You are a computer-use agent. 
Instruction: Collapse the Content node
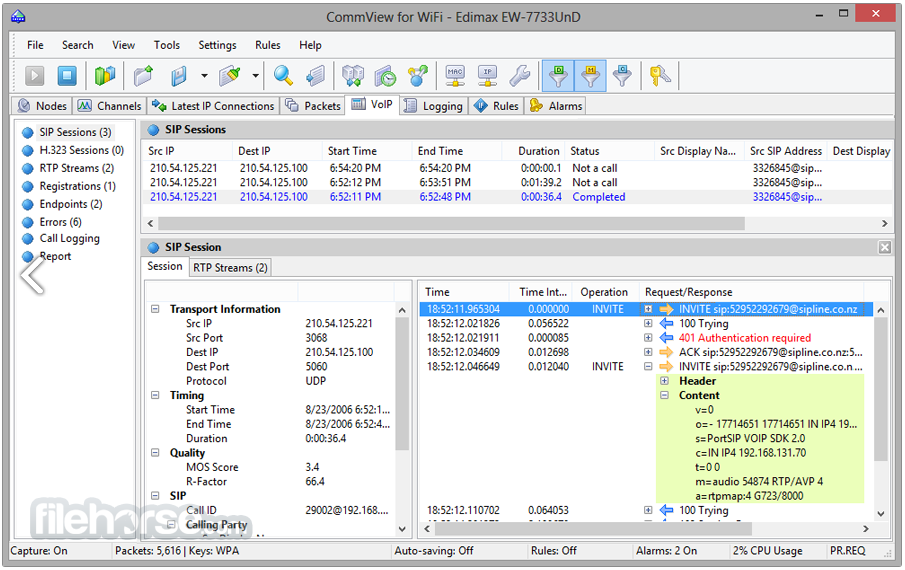coord(664,395)
